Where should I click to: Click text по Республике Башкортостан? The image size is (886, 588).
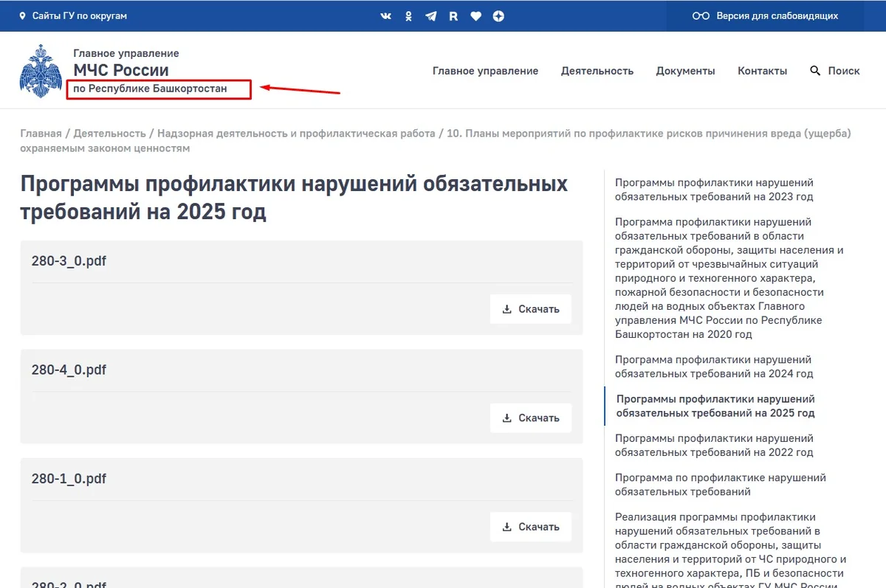pos(150,89)
